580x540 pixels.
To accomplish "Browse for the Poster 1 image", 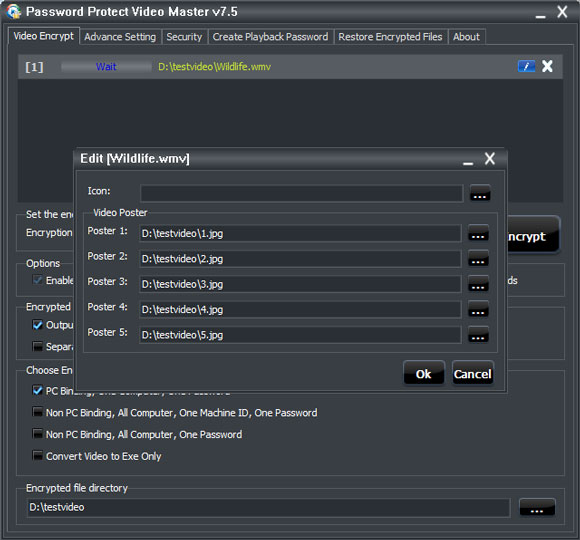I will pos(478,233).
